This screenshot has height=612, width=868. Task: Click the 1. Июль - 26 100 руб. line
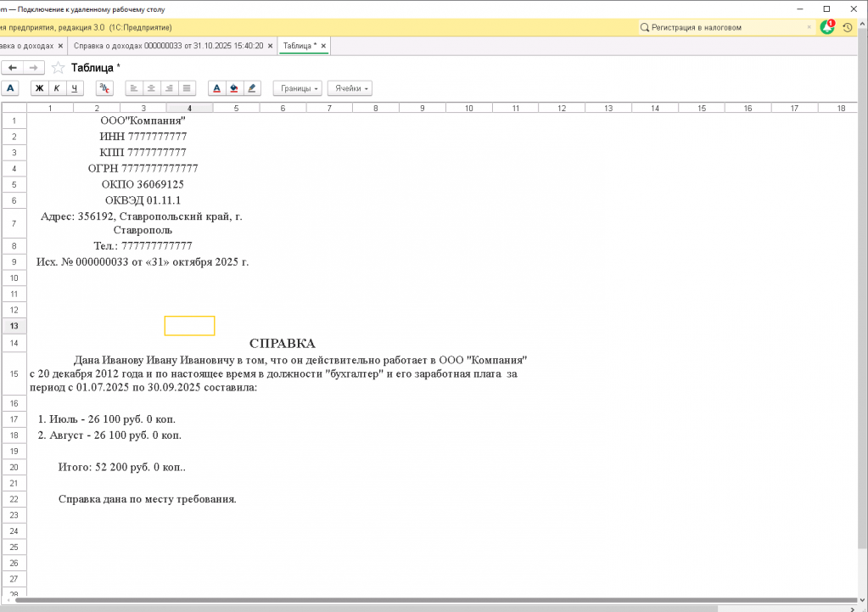click(107, 419)
